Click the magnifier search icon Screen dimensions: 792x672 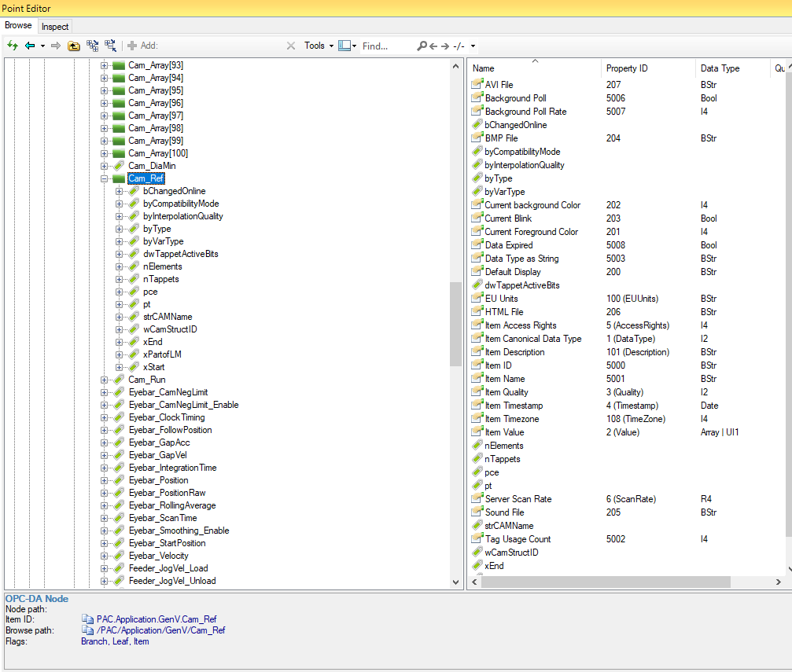point(422,46)
